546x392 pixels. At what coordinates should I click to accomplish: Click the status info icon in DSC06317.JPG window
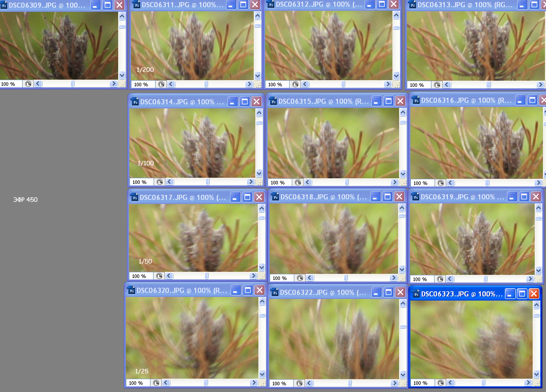[x=160, y=276]
